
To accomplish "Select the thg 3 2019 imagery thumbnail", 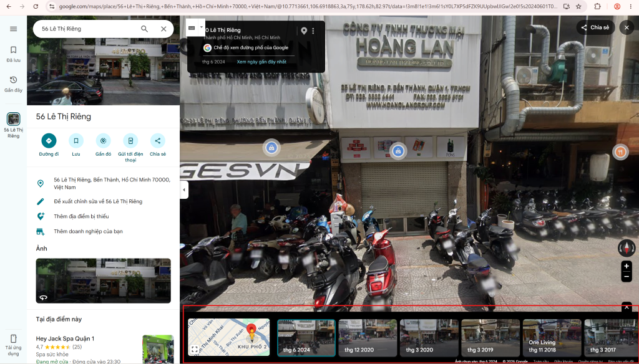I will [x=490, y=338].
